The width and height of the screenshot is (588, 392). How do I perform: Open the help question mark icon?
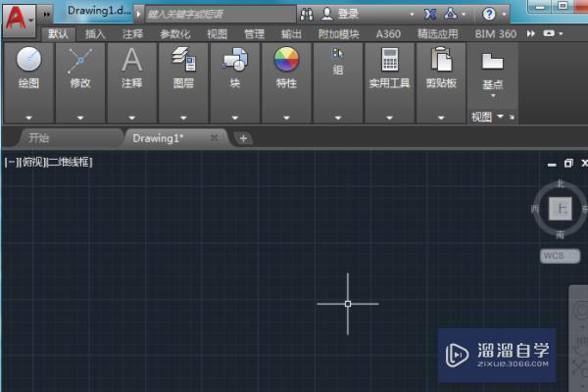tap(489, 15)
